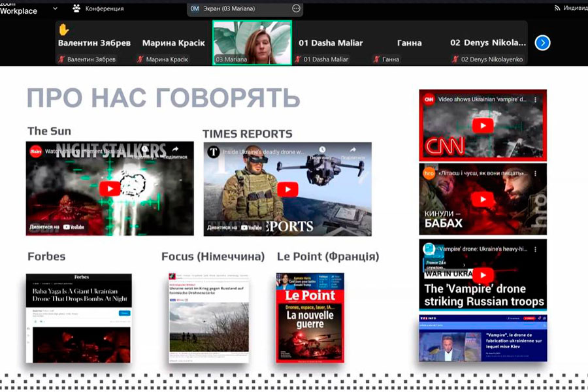Click Ганна muted microphone icon
Screen dimensions: 588x392
tap(377, 59)
